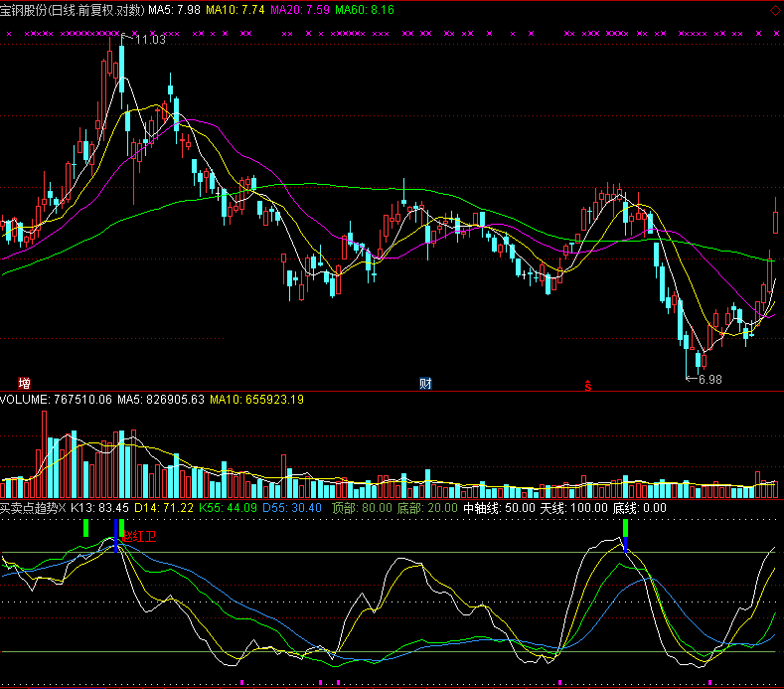The image size is (784, 689).
Task: Click the blue 财 financial report marker
Action: 426,383
